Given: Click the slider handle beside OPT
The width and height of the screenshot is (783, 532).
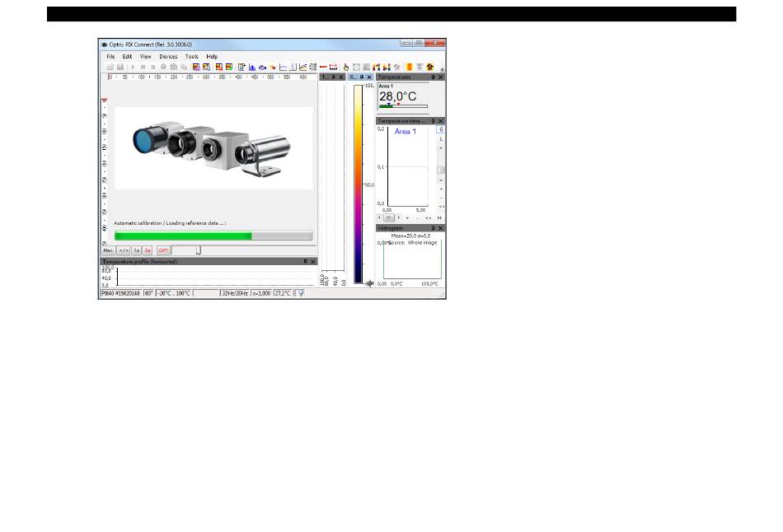Looking at the screenshot, I should [198, 250].
